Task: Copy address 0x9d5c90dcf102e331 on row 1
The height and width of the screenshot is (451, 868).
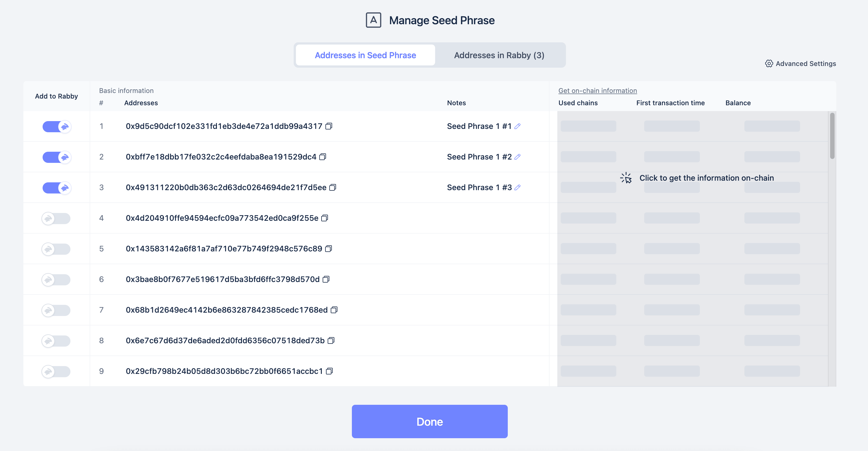Action: point(329,126)
